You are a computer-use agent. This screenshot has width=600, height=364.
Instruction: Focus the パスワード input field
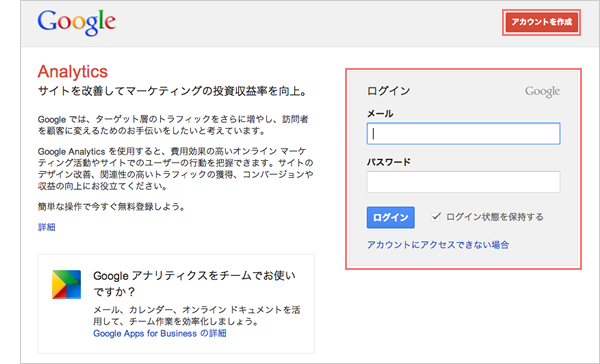click(x=463, y=182)
